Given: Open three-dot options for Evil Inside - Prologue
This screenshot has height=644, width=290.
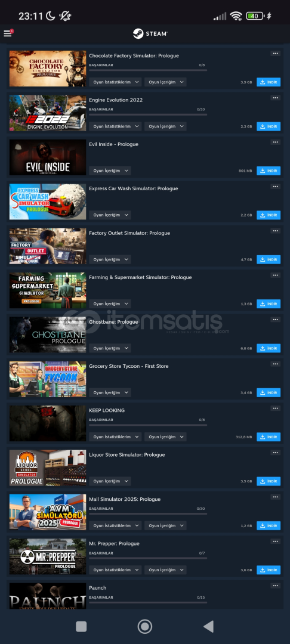Looking at the screenshot, I should (x=275, y=142).
